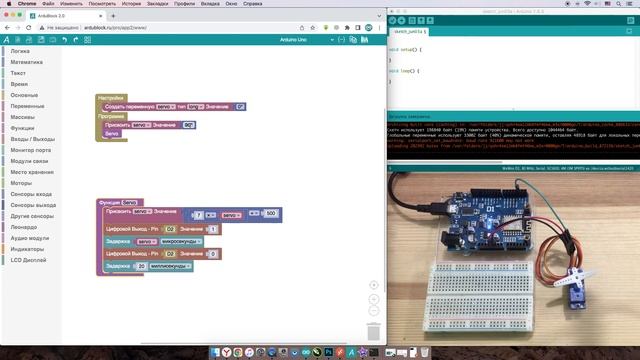This screenshot has width=640, height=360.
Task: Open the microseconds unit dropdown in delay block
Action: tap(181, 242)
